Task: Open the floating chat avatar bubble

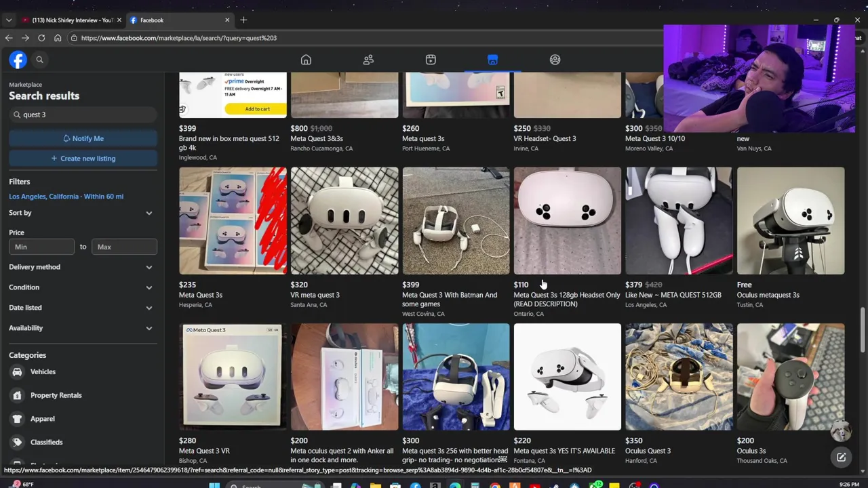Action: pos(841,432)
